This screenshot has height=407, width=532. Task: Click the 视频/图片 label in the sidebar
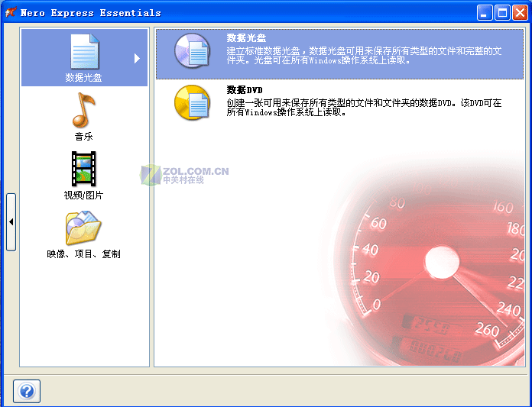(83, 195)
